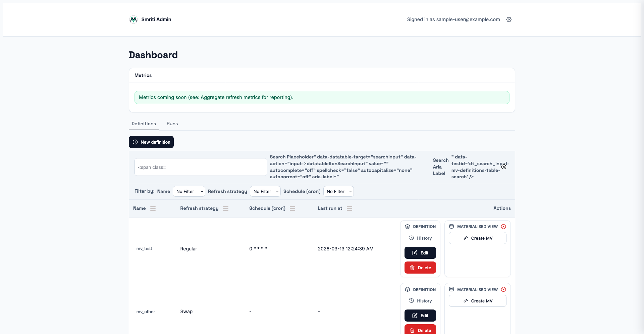This screenshot has height=334, width=644.
Task: Create MV for mv_test row
Action: pos(477,238)
